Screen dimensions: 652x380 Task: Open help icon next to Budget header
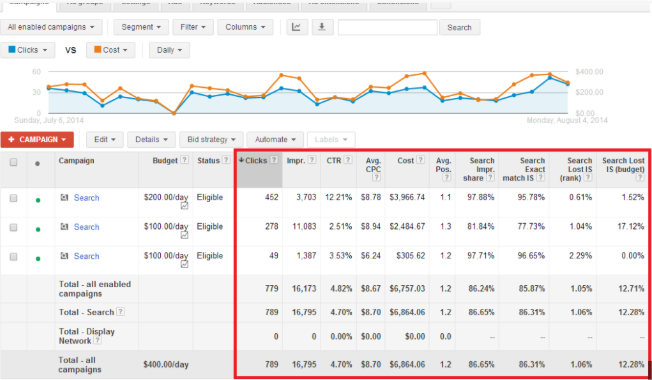[184, 160]
